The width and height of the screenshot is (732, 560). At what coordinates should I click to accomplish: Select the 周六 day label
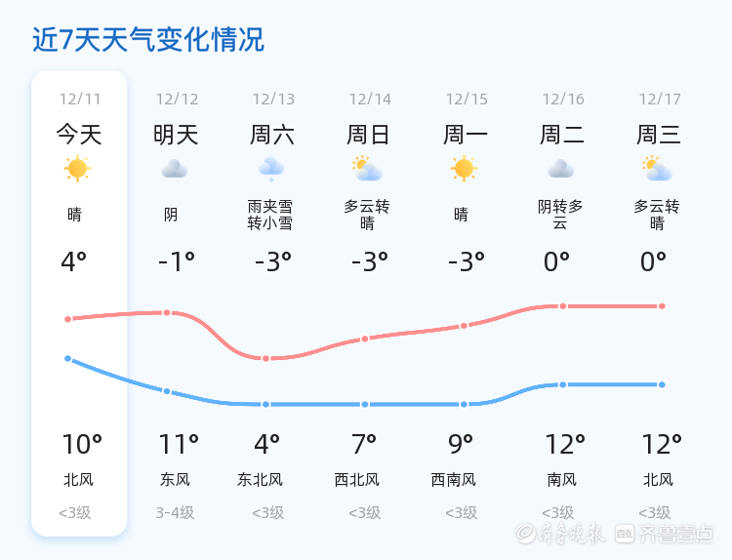pos(272,135)
